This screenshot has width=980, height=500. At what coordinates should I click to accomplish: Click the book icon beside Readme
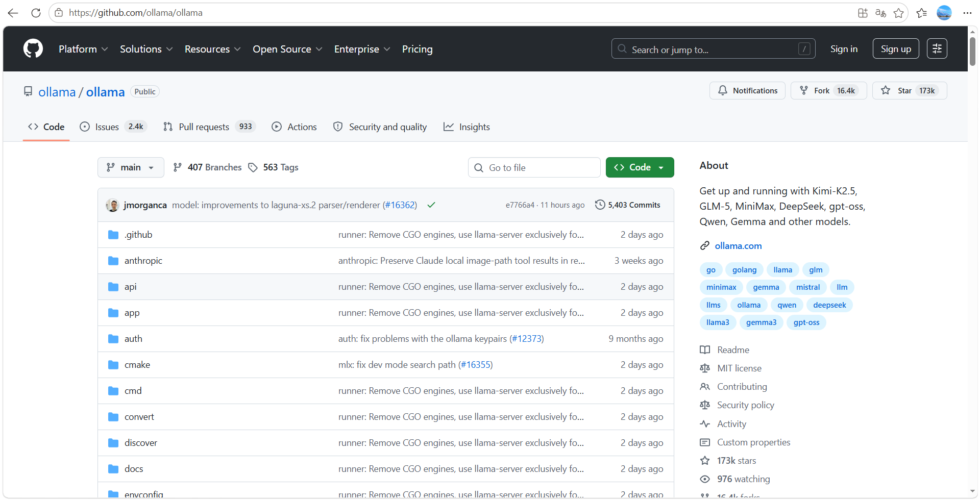click(x=705, y=350)
